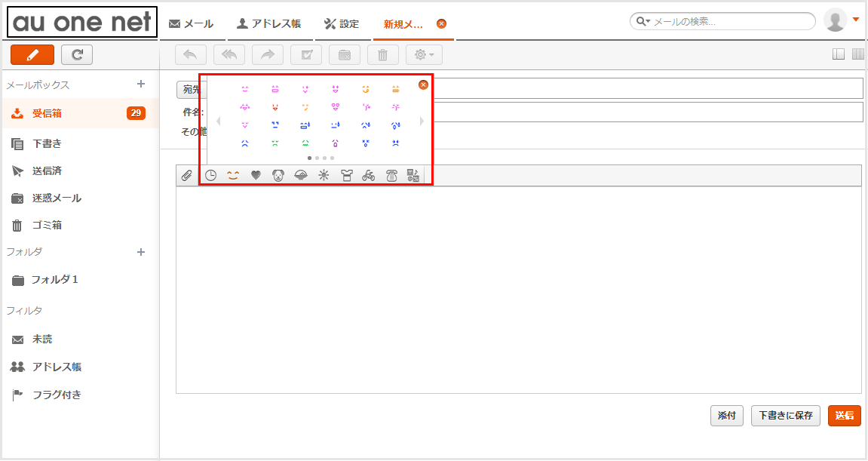Click the 添付 attach button

click(727, 416)
